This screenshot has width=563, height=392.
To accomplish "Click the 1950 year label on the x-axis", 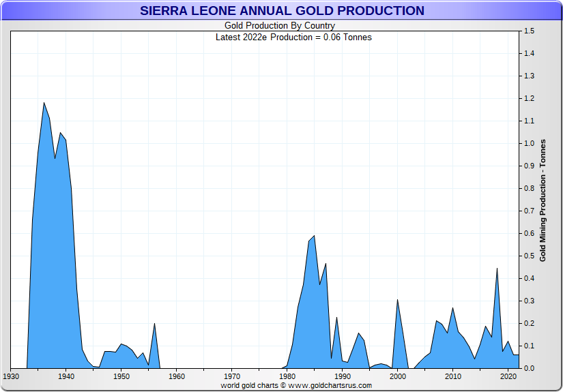I will pos(121,376).
